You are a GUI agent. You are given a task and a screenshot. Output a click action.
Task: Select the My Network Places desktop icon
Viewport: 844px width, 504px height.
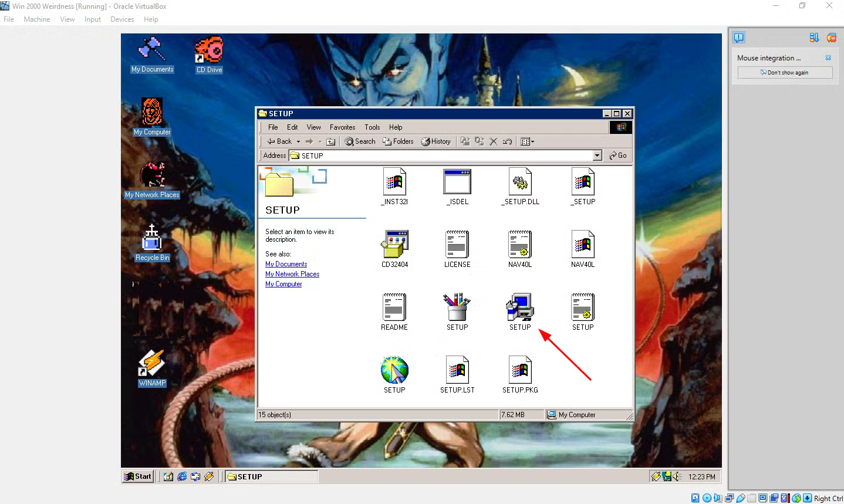pyautogui.click(x=152, y=175)
